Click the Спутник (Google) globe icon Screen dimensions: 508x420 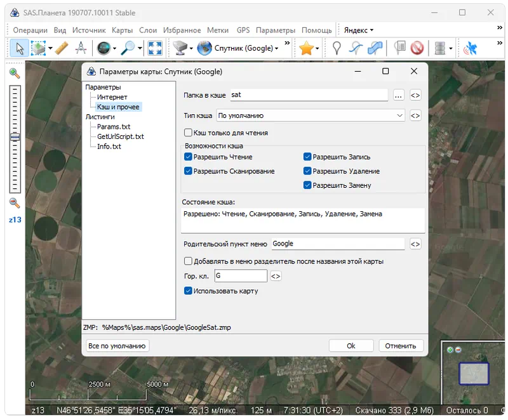coord(204,48)
